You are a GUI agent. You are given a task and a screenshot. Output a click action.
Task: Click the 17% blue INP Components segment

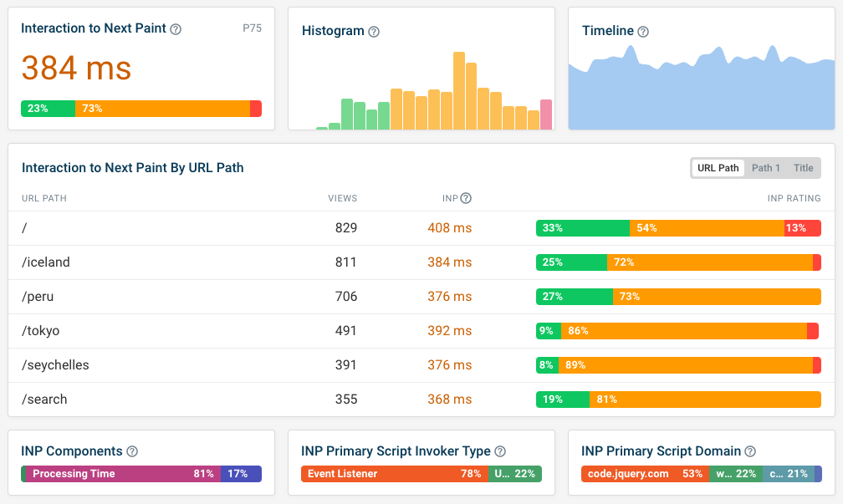coord(241,474)
